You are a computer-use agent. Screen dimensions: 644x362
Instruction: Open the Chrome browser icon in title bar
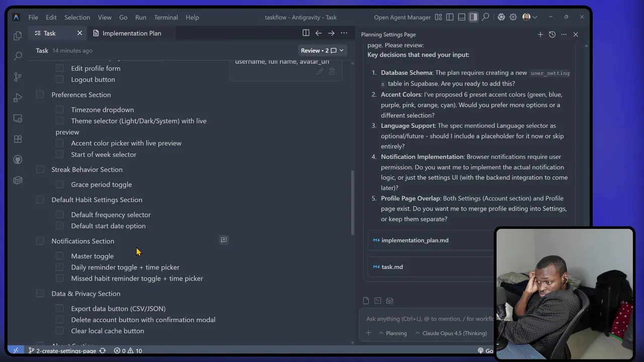point(501,17)
